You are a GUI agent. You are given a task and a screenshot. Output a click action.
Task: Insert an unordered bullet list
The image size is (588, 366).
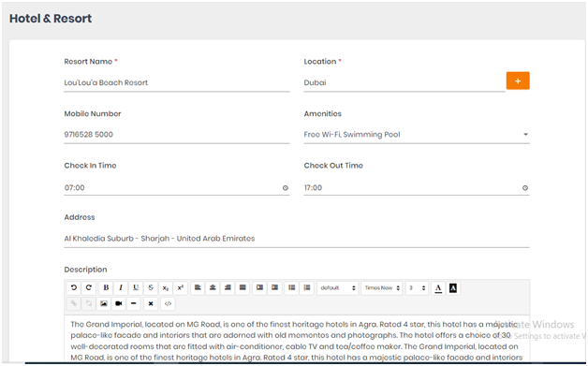[292, 287]
